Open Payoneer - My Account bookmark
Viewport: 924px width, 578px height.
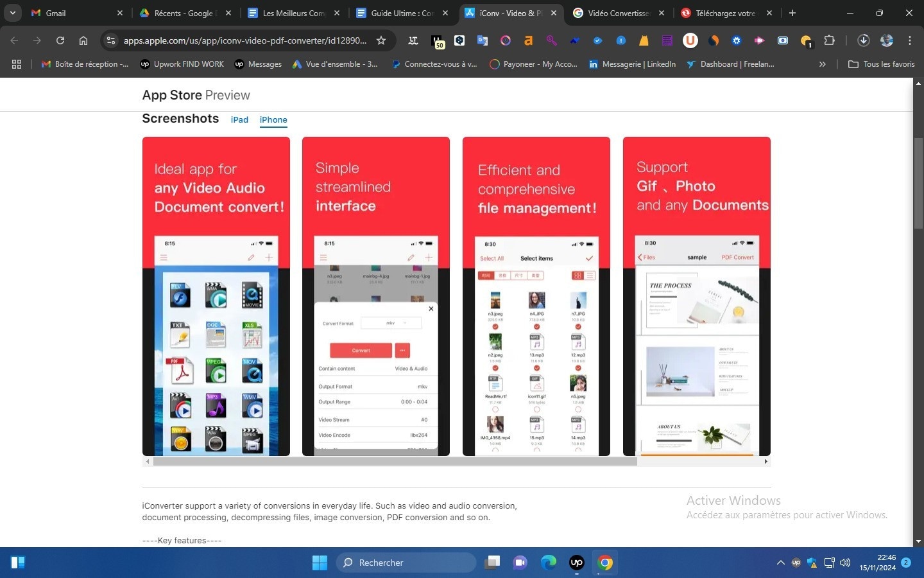pos(533,64)
